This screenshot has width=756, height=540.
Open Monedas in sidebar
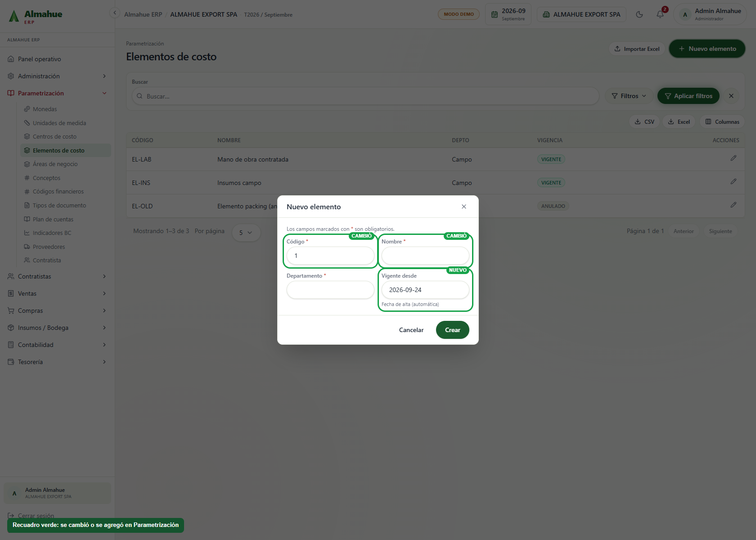coord(66,109)
